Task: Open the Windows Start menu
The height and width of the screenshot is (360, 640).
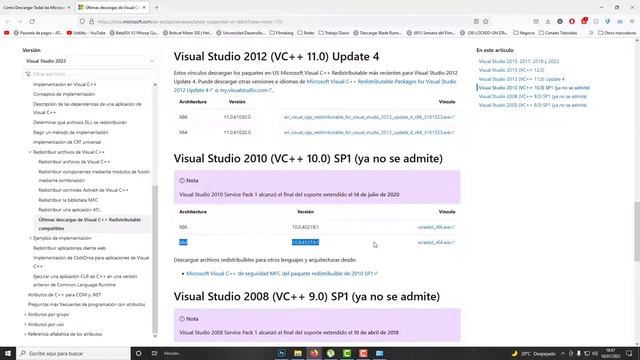Action: coord(8,353)
